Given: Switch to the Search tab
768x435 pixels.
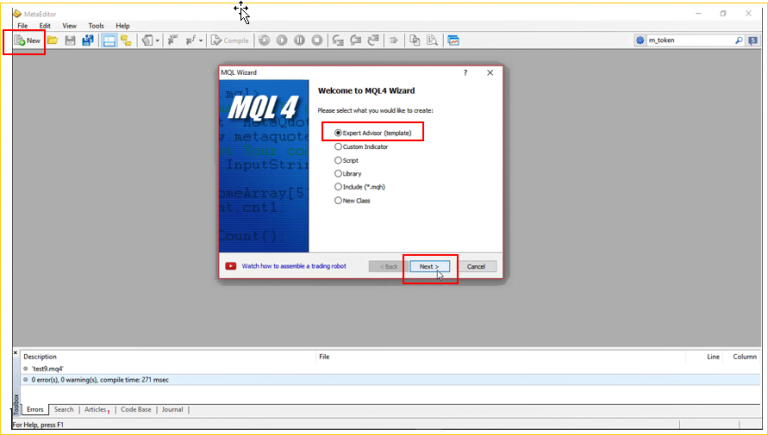Looking at the screenshot, I should tap(64, 410).
